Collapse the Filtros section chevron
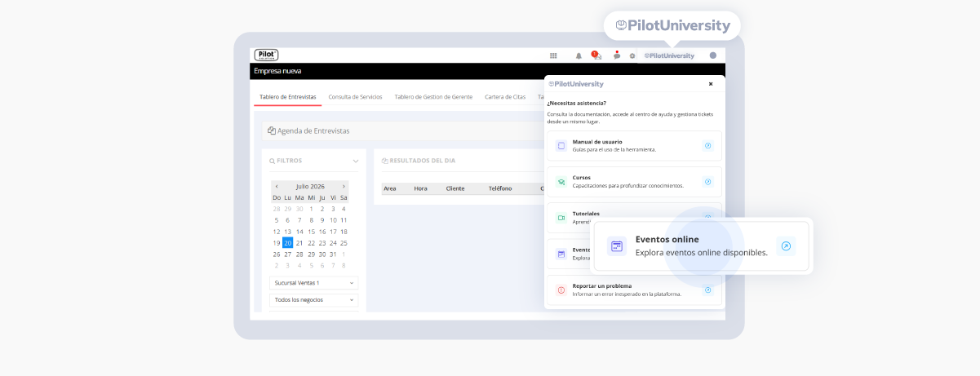The width and height of the screenshot is (980, 376). click(355, 161)
